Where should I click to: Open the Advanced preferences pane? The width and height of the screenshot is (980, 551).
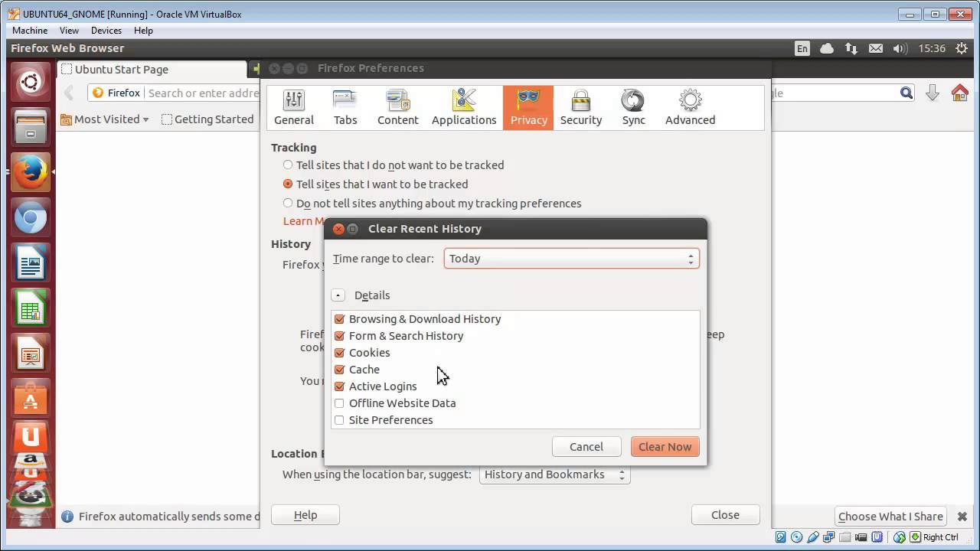click(x=690, y=107)
